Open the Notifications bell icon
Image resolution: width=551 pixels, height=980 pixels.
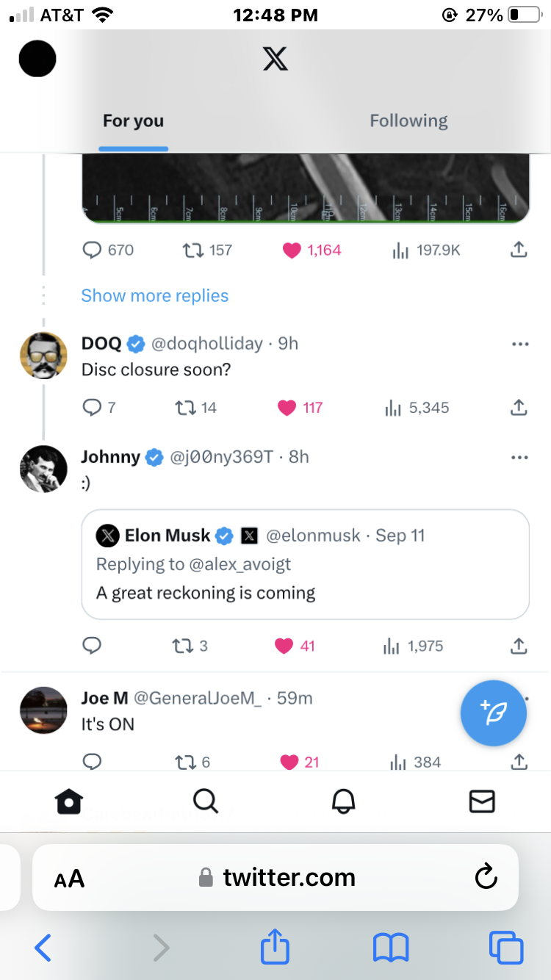(x=343, y=801)
